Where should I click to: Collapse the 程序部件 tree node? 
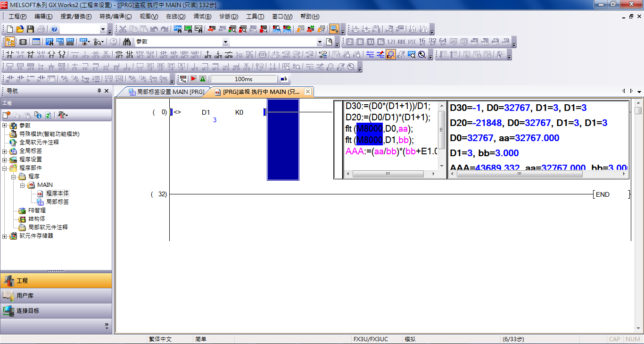click(5, 168)
